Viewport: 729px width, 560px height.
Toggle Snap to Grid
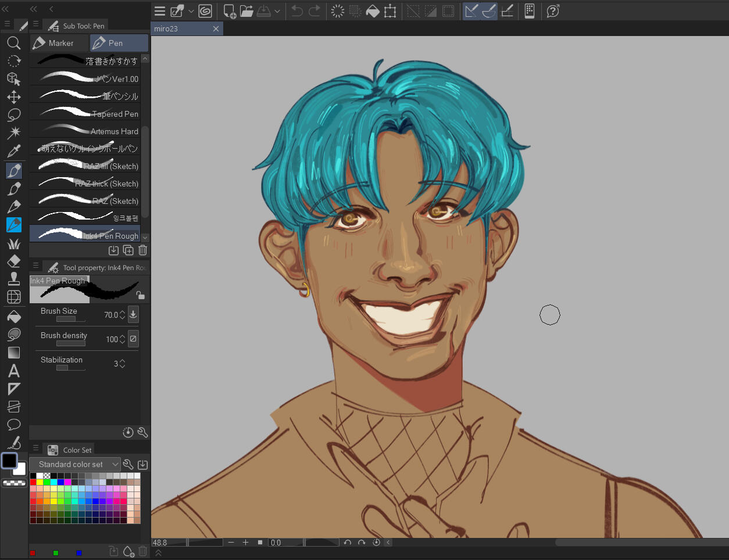(507, 11)
